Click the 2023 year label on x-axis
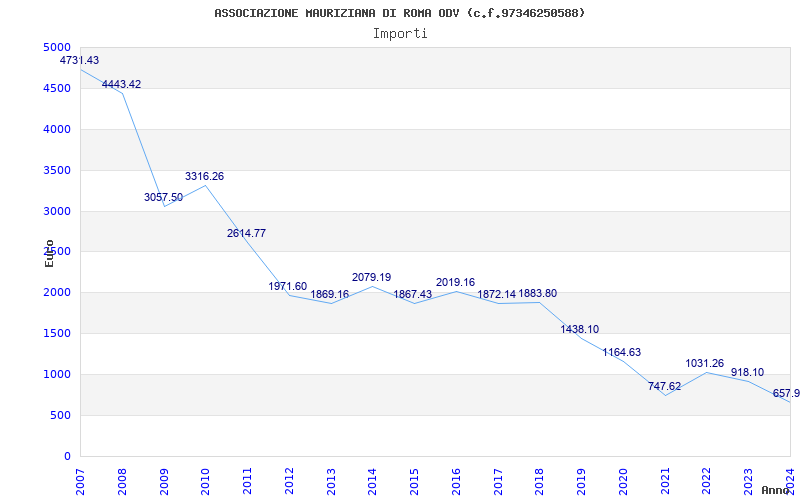The width and height of the screenshot is (800, 500). (748, 482)
